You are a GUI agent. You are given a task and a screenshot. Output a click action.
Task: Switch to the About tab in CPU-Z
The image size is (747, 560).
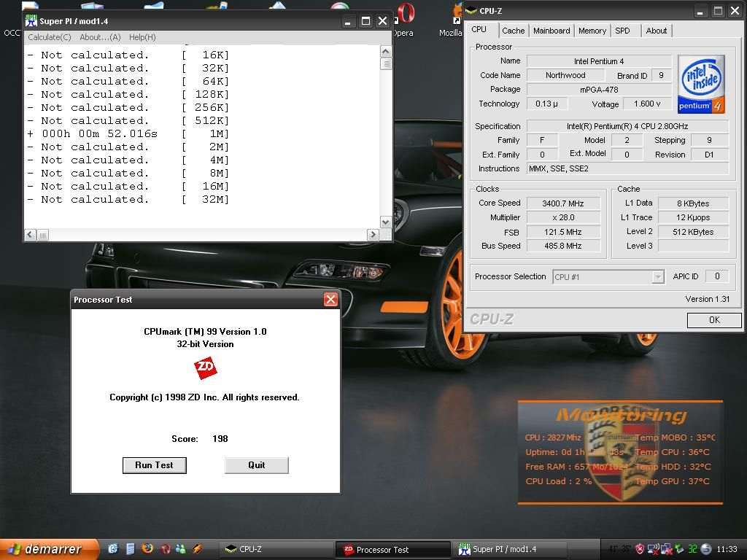coord(656,31)
